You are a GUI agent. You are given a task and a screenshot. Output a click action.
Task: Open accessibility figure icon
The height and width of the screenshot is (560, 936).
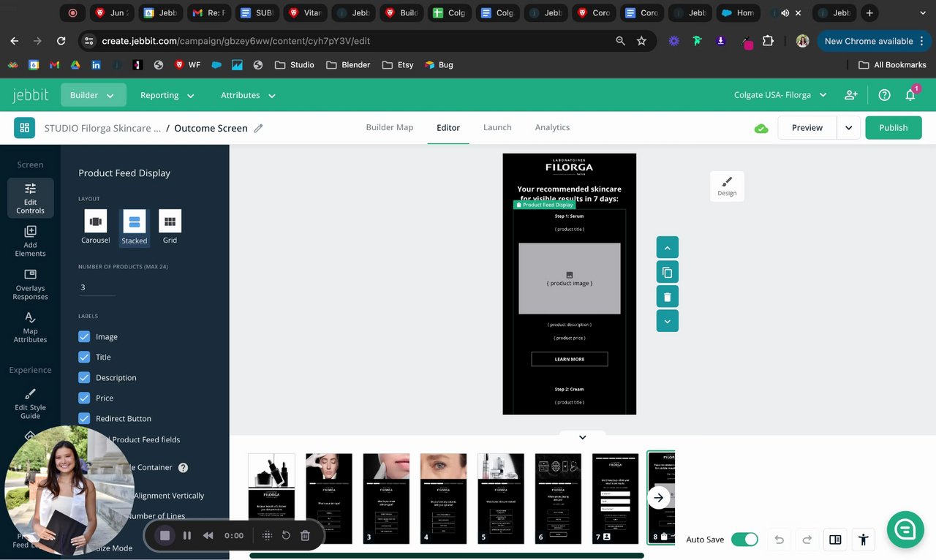point(864,540)
